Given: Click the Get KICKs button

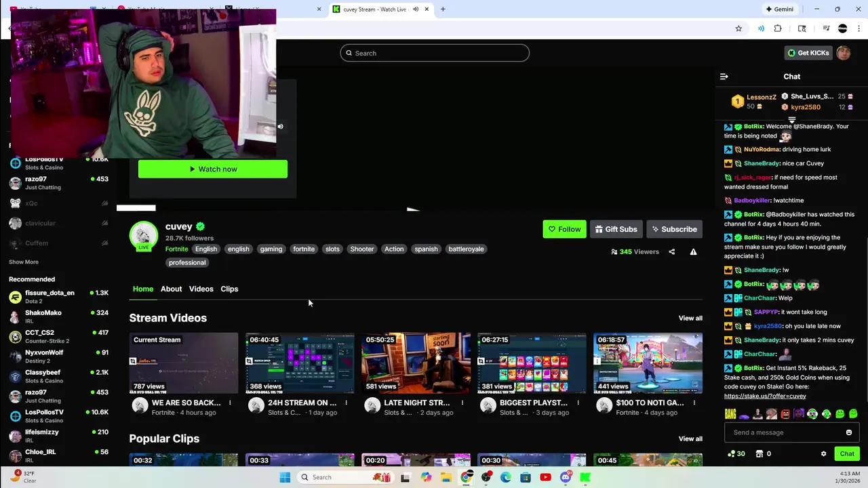Looking at the screenshot, I should click(808, 53).
